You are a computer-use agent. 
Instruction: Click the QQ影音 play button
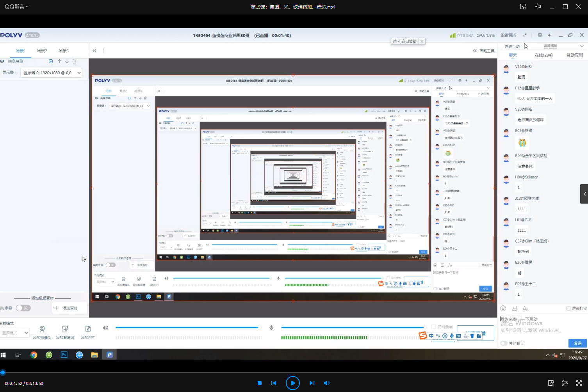pyautogui.click(x=292, y=383)
